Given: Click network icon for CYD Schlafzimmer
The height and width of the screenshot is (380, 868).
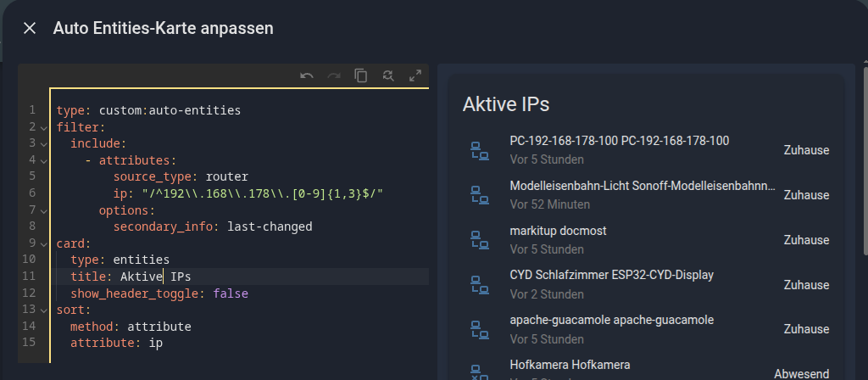Looking at the screenshot, I should [479, 284].
